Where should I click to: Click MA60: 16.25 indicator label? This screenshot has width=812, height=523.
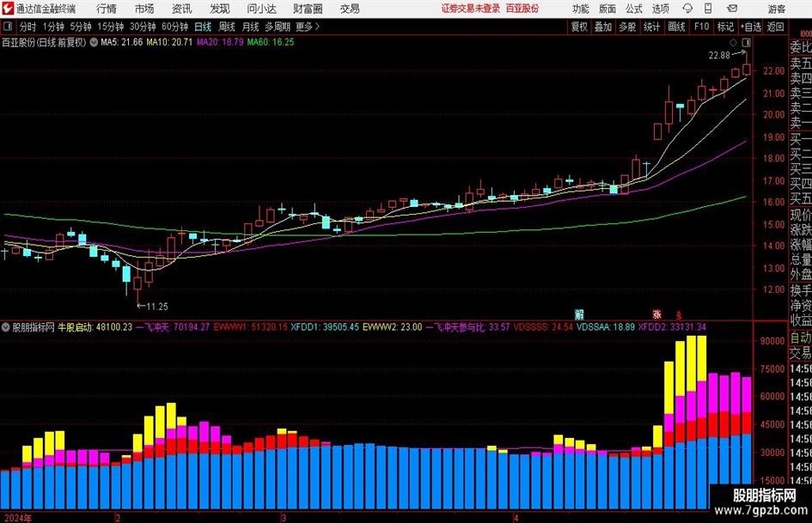click(271, 42)
